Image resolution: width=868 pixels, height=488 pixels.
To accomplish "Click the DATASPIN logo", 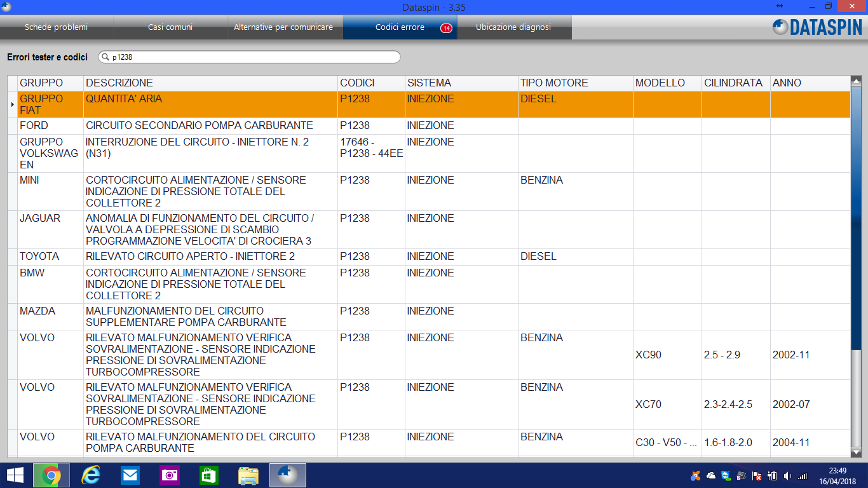I will click(817, 27).
